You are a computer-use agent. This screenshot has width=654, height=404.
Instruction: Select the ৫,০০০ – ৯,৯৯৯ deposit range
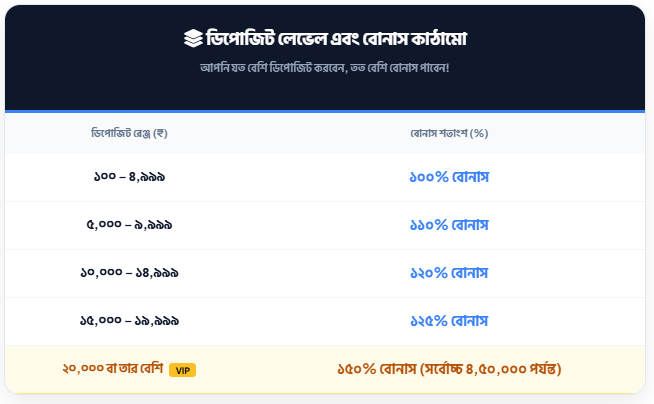(130, 225)
